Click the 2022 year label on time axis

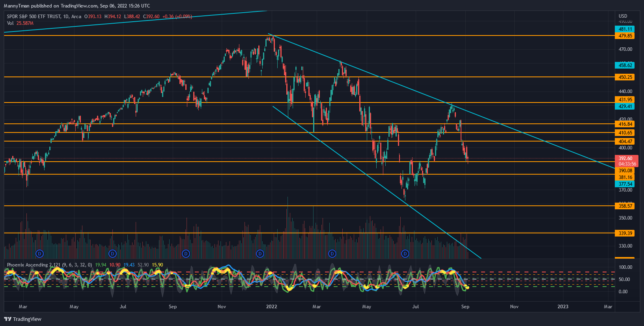(271, 307)
